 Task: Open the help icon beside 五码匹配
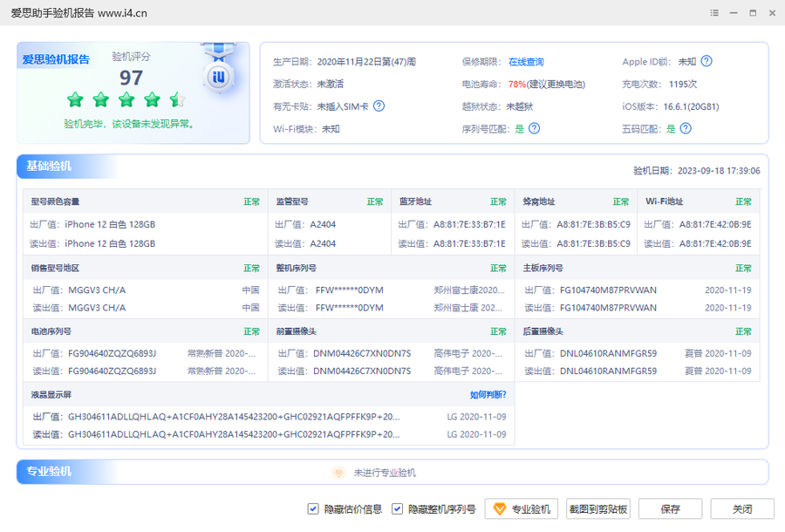[686, 128]
